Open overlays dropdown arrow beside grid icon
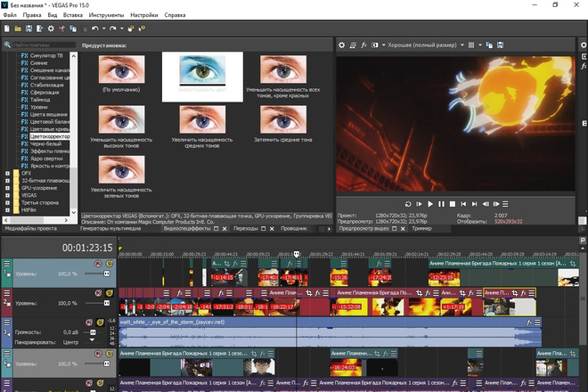Viewport: 588px width, 392px height. click(480, 45)
